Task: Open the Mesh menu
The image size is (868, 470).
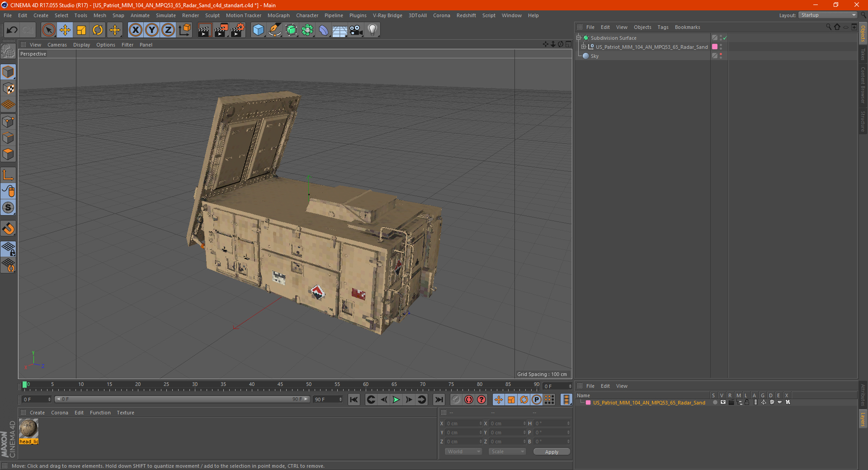Action: 99,15
